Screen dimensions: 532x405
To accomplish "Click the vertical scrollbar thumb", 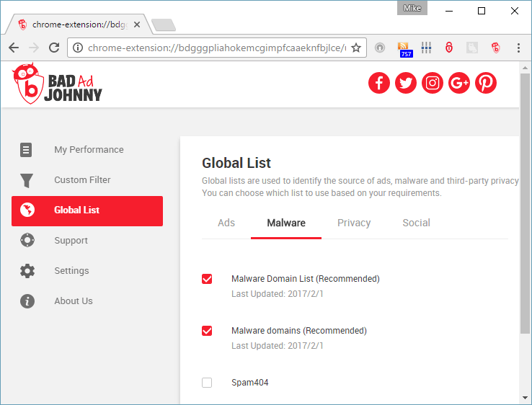I will tap(525, 203).
